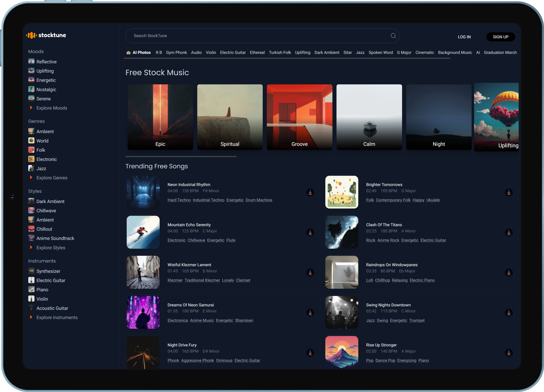
Task: Download Night Drive Fury track
Action: (310, 353)
